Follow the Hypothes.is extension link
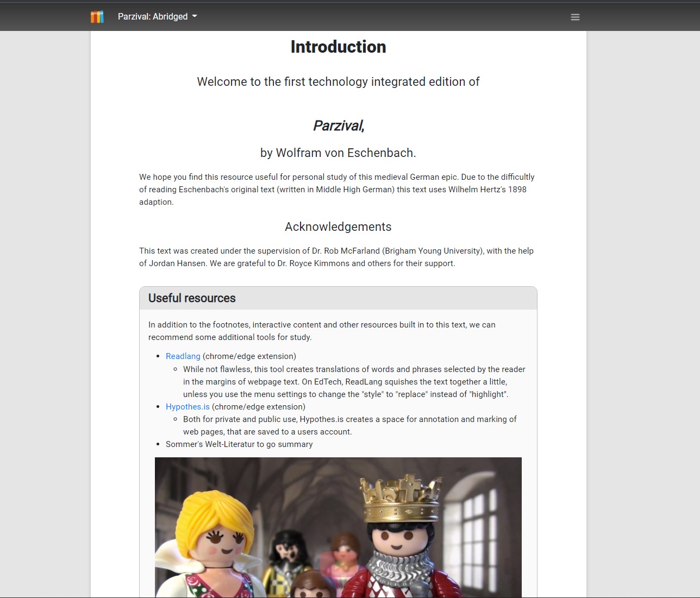The height and width of the screenshot is (598, 700). (x=187, y=407)
